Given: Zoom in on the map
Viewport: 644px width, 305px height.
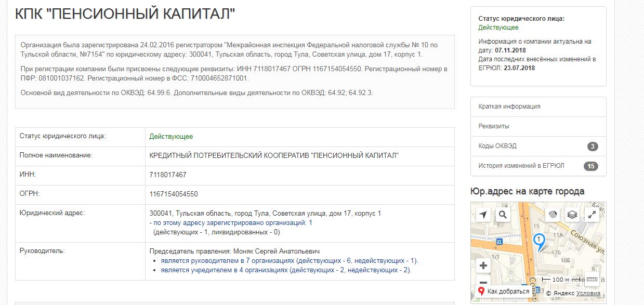Looking at the screenshot, I should point(483,266).
